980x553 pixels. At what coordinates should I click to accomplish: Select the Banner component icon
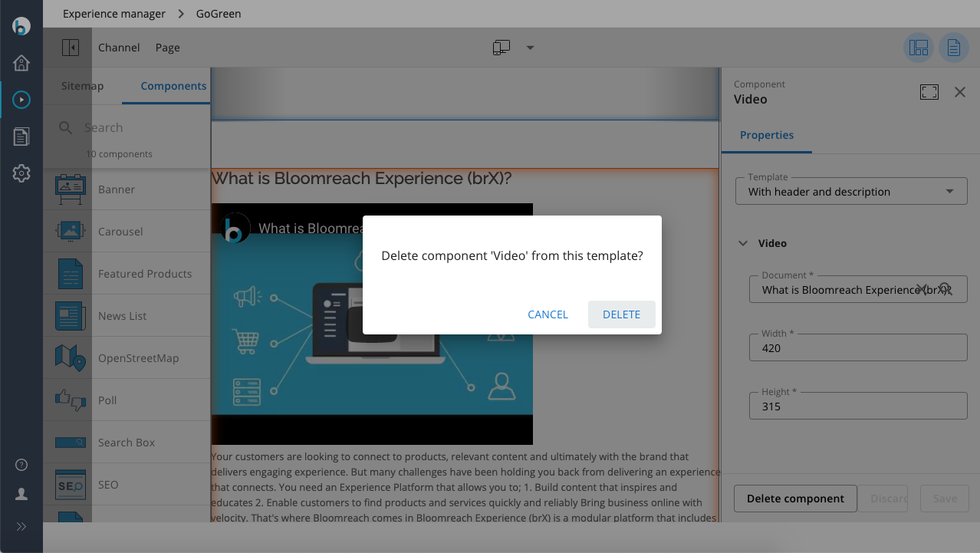click(71, 189)
